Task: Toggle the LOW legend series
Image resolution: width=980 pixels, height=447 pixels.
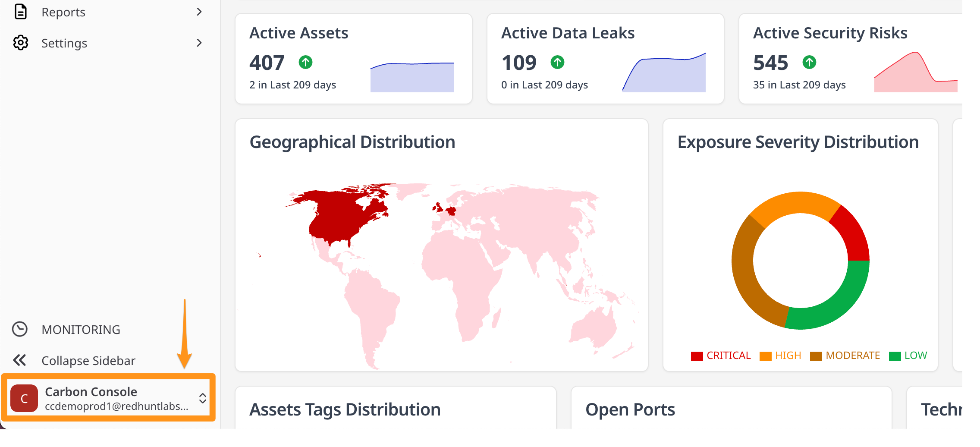Action: [908, 356]
